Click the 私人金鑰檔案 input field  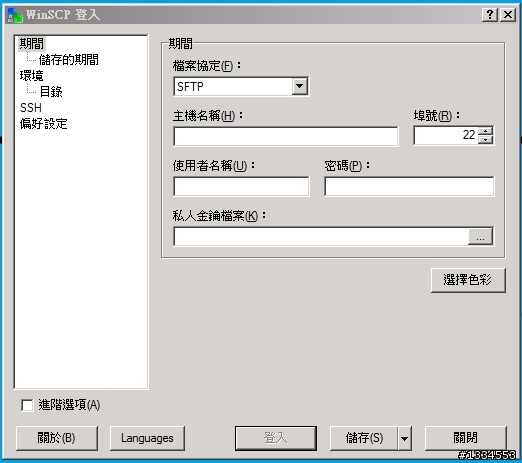click(x=321, y=236)
